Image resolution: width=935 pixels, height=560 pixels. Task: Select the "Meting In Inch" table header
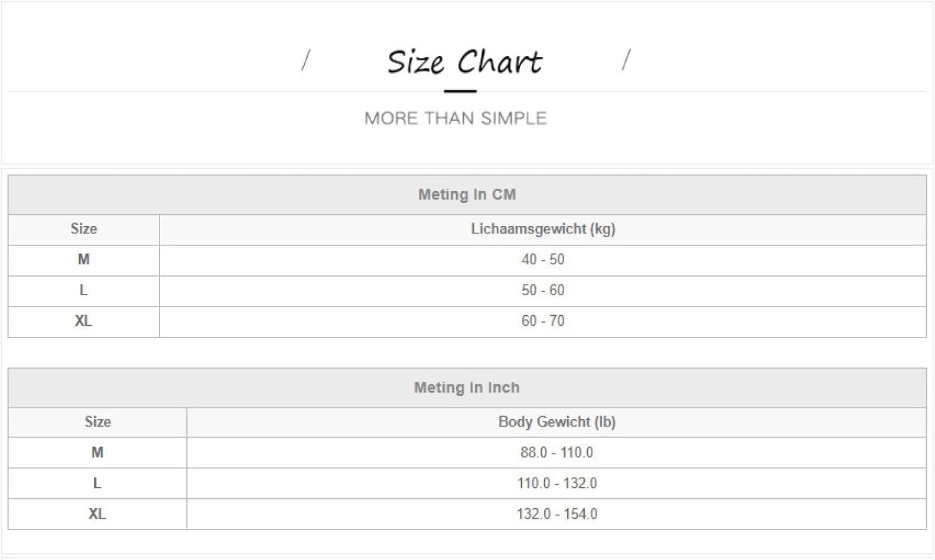467,387
